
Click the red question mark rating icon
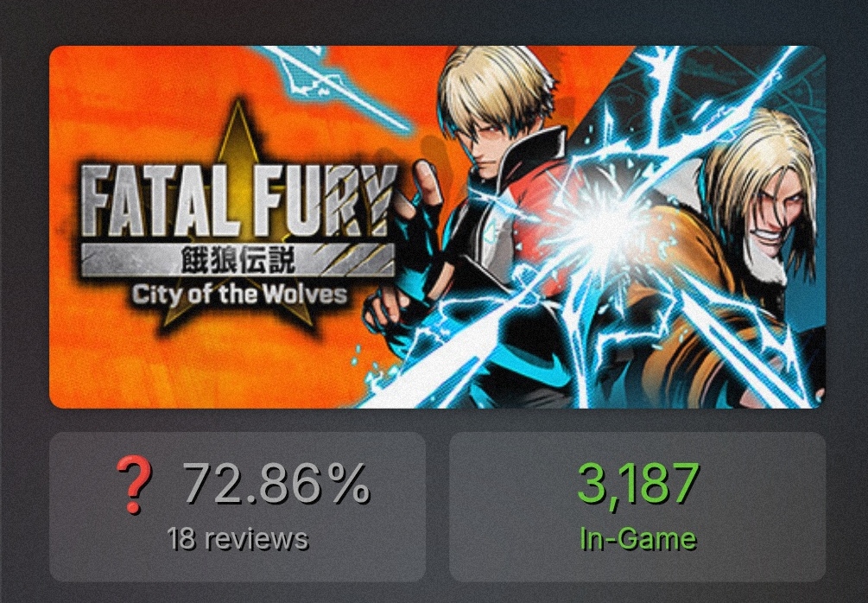point(133,486)
